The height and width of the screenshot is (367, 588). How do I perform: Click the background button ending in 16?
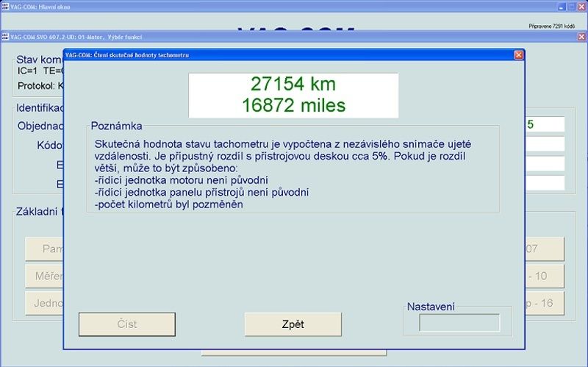[x=544, y=302]
